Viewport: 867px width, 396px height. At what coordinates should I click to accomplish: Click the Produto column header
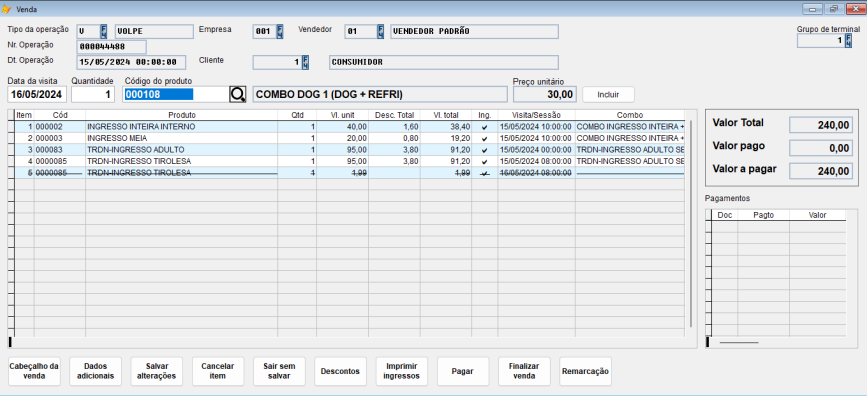click(x=181, y=116)
